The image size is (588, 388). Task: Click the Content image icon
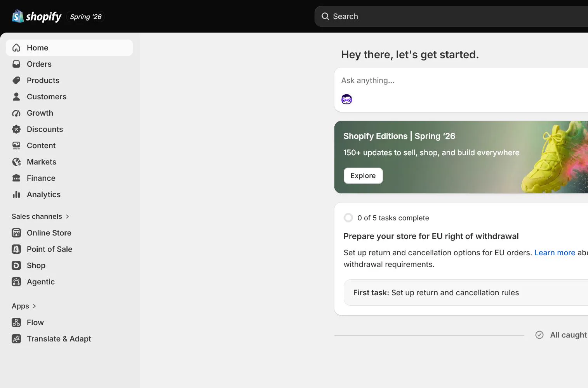click(x=16, y=145)
